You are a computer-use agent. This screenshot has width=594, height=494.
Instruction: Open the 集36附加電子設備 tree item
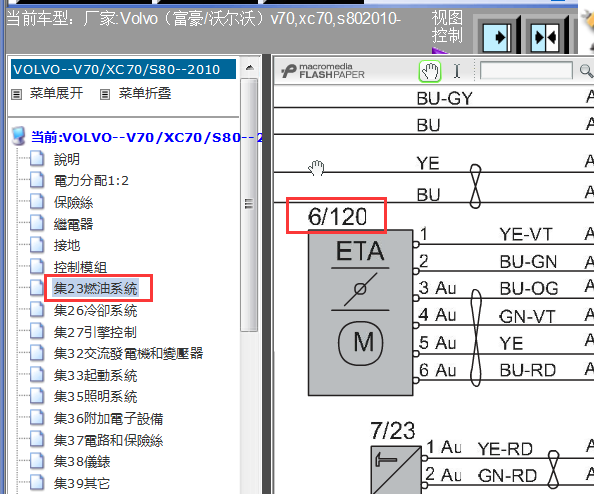tap(108, 419)
